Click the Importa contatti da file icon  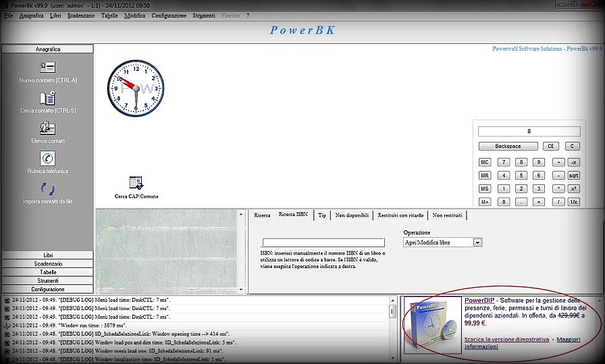click(48, 189)
